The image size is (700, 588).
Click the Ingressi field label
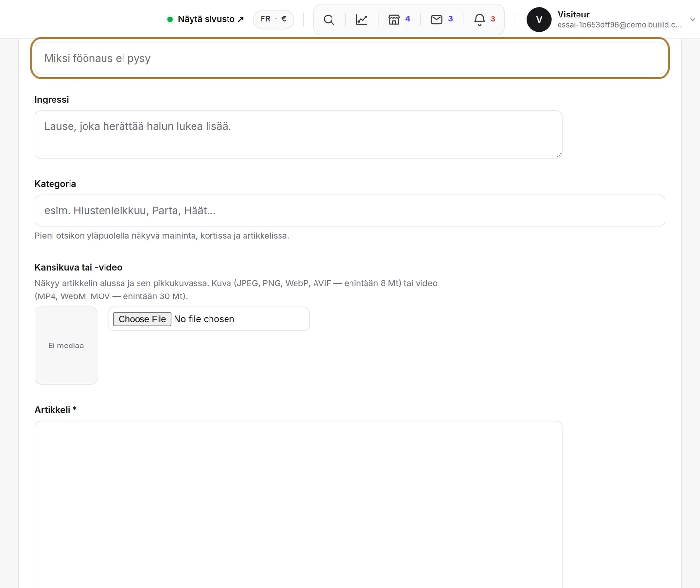tap(52, 100)
